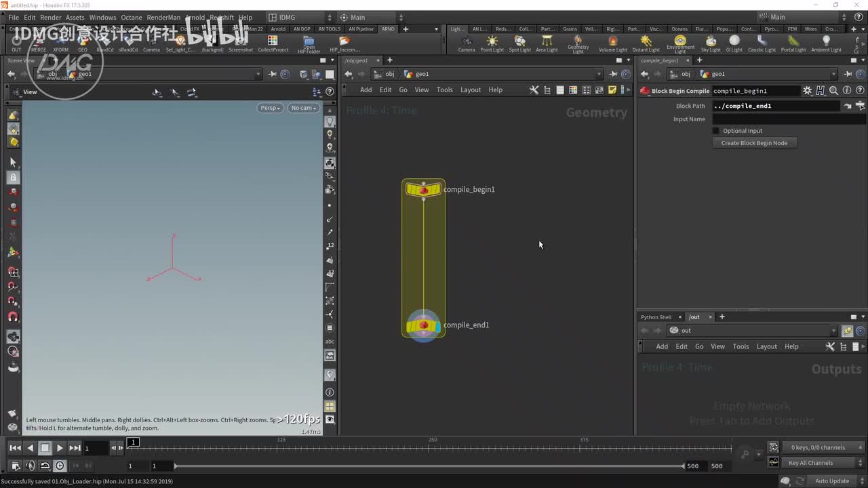Click the timeline playback range slider
Image resolution: width=868 pixels, height=488 pixels.
(429, 466)
